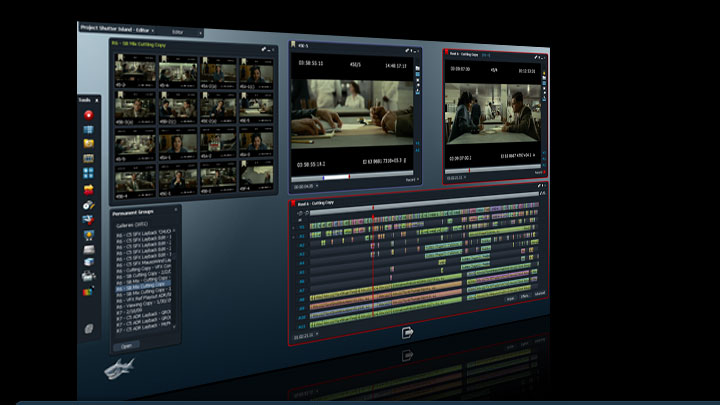Click top side icon of source viewer
The width and height of the screenshot is (720, 405).
(417, 68)
